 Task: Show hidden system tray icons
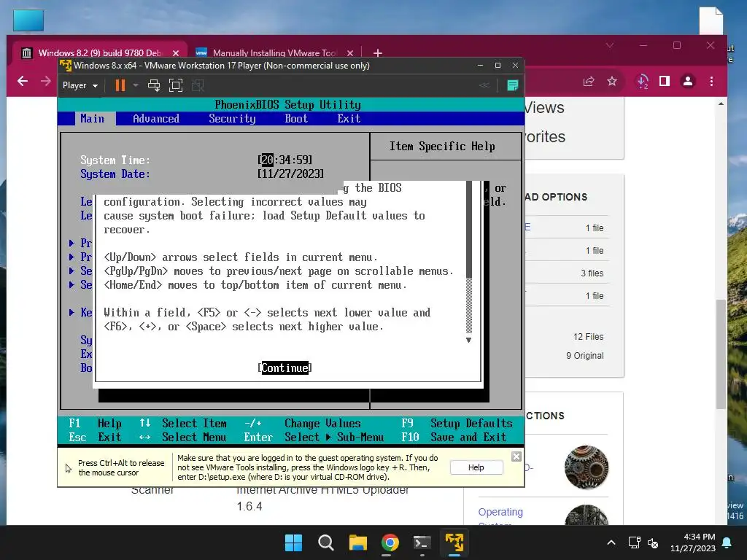click(x=611, y=542)
